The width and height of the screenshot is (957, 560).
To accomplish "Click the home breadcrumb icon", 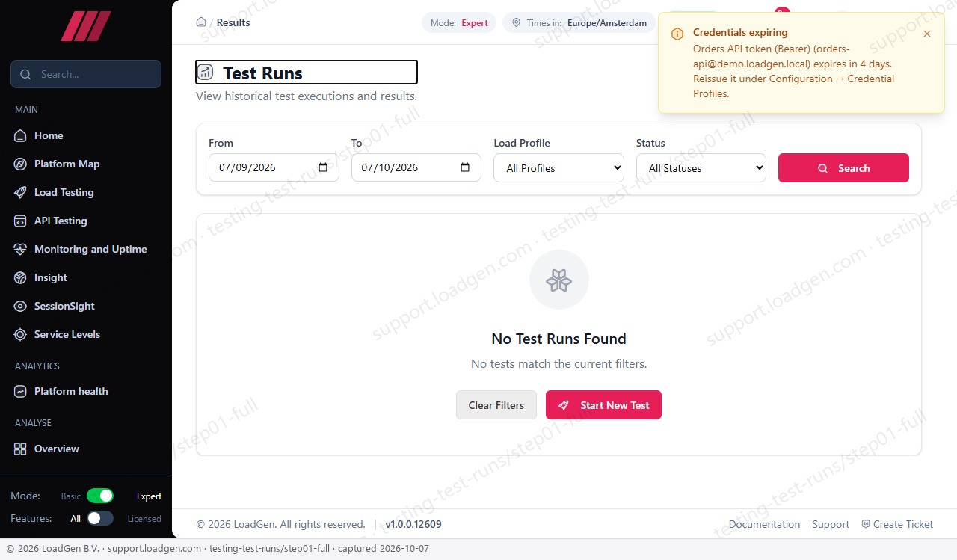I will tap(201, 22).
